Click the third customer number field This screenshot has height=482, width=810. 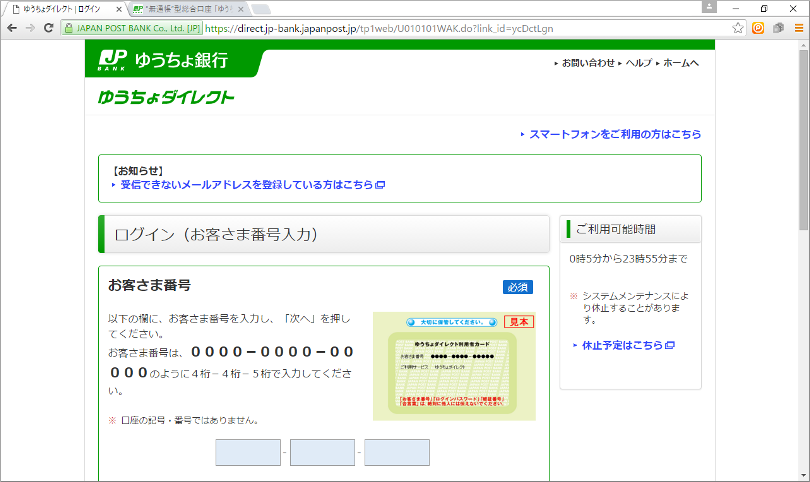click(x=397, y=453)
